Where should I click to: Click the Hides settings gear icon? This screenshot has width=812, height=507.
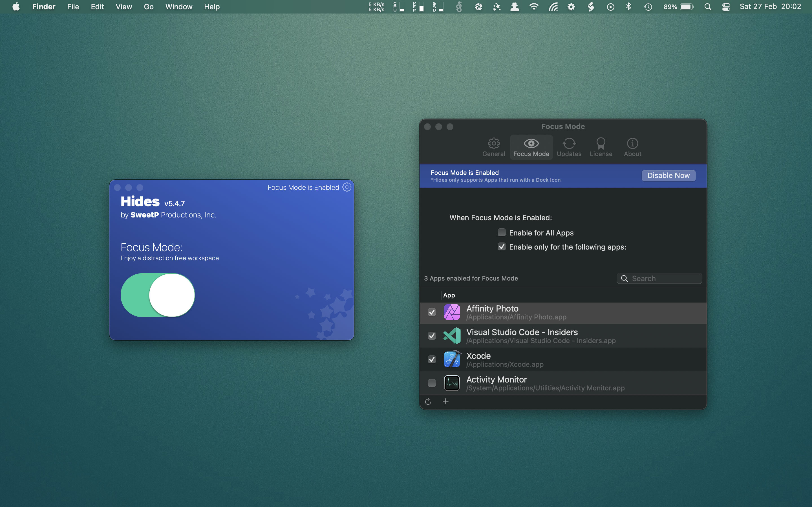point(347,187)
